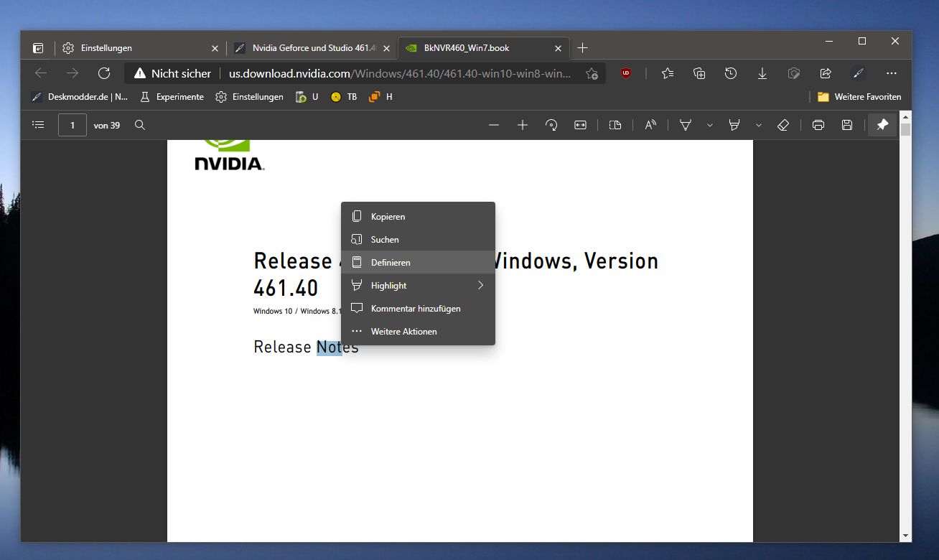
Task: Switch to Nvidia Geforce und Studio tab
Action: [312, 48]
